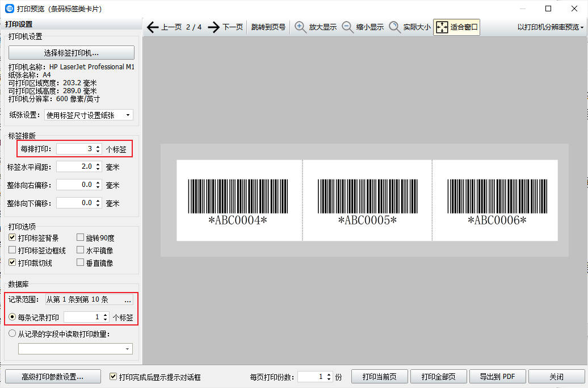Click 跳转到页号 to jump to a page
Screen dimensions: 588x388
[x=268, y=27]
